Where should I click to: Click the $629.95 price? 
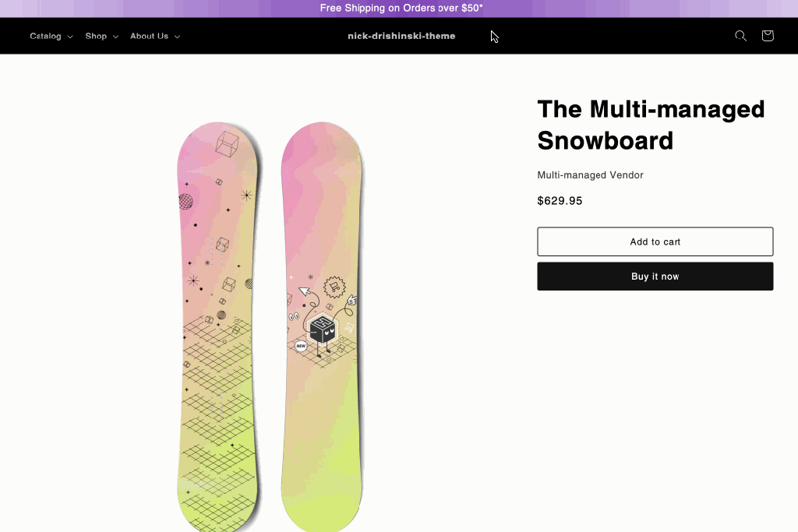click(560, 201)
